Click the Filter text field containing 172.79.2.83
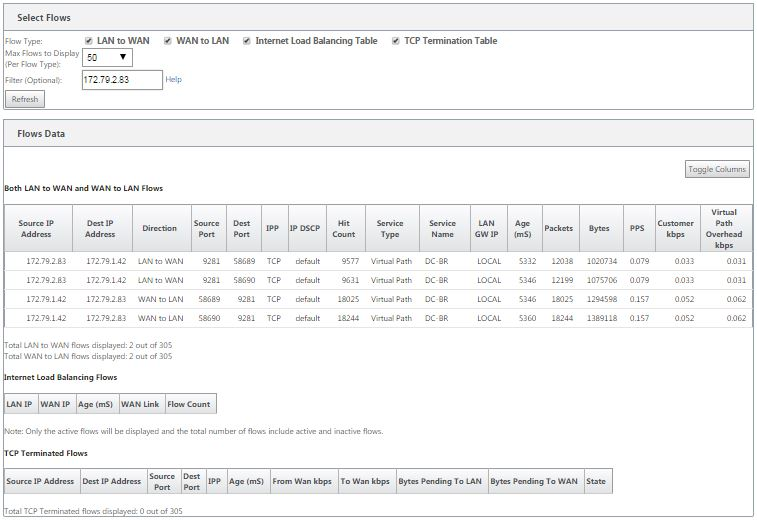The width and height of the screenshot is (757, 520). [x=122, y=80]
